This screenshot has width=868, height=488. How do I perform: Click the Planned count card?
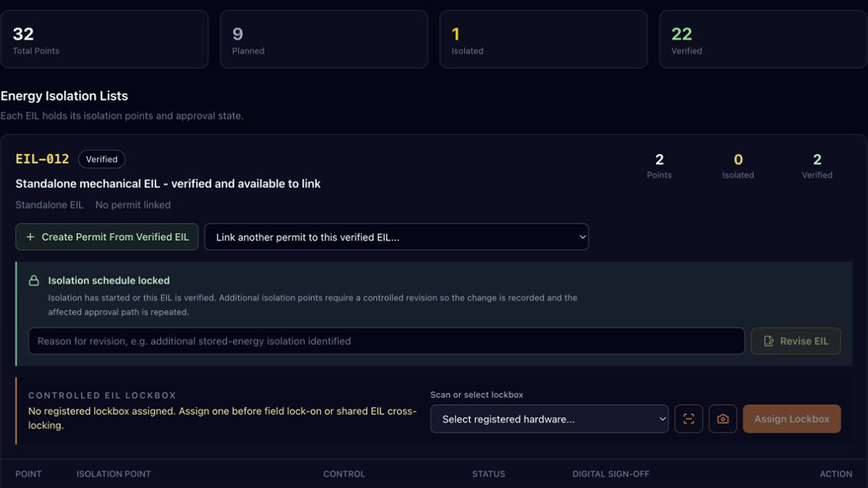click(323, 39)
